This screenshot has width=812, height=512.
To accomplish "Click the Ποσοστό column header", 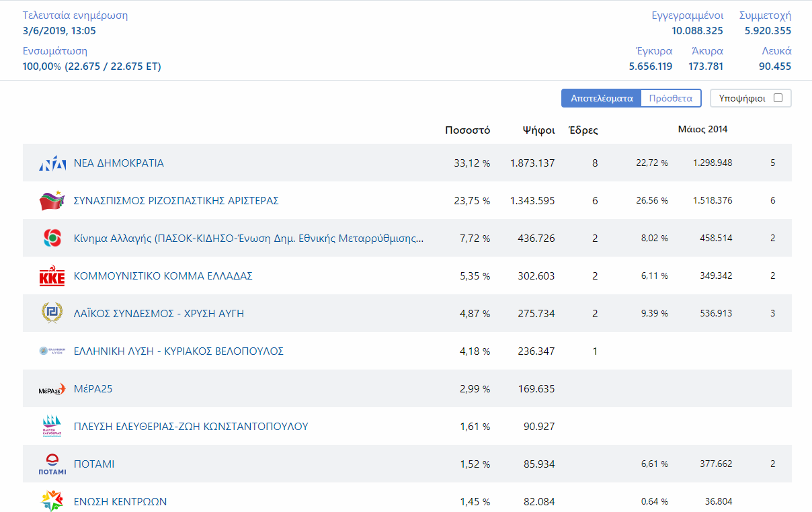I will (x=468, y=130).
